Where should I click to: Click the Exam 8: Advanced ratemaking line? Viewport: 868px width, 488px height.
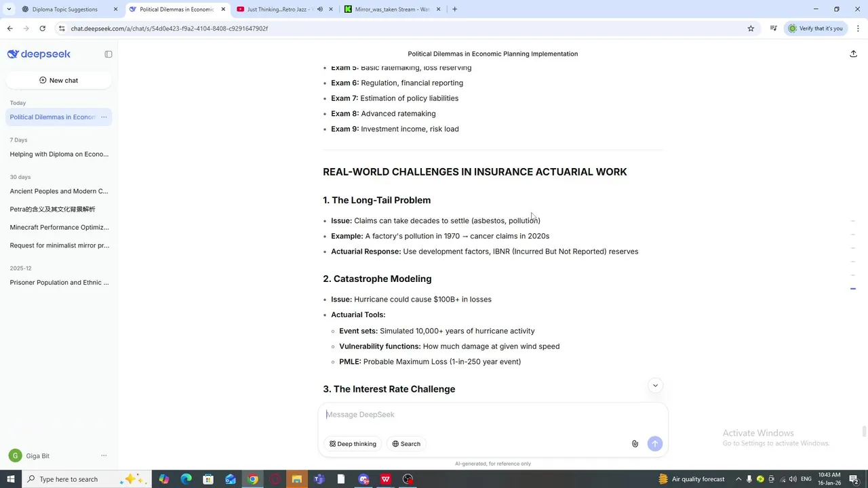[383, 114]
